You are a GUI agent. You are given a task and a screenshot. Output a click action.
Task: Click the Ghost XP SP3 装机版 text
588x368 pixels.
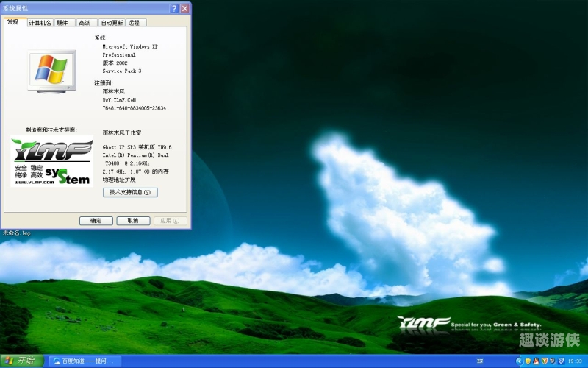coord(137,147)
